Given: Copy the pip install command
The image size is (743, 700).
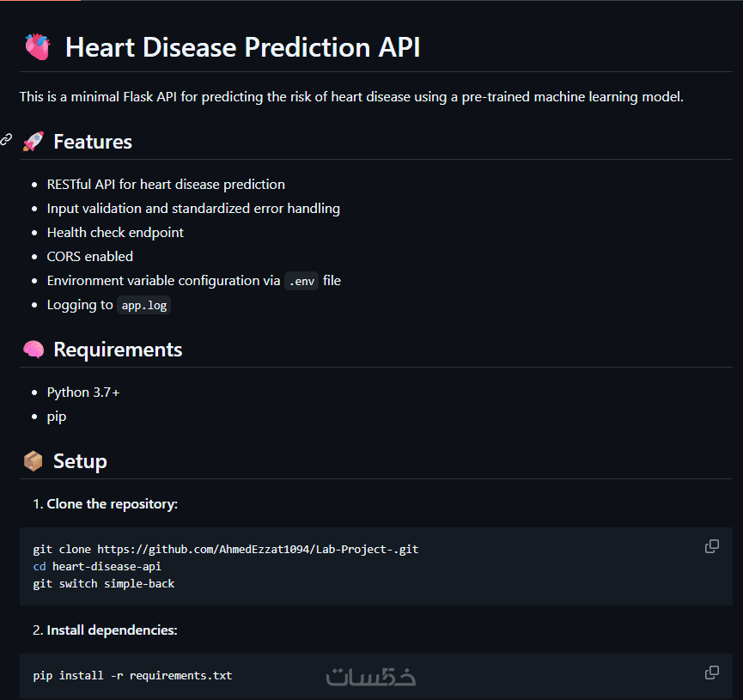Looking at the screenshot, I should 711,673.
